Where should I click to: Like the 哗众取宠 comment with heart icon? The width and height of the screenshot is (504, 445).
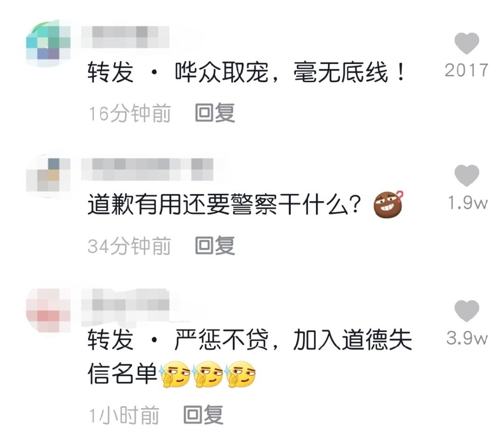pos(467,43)
